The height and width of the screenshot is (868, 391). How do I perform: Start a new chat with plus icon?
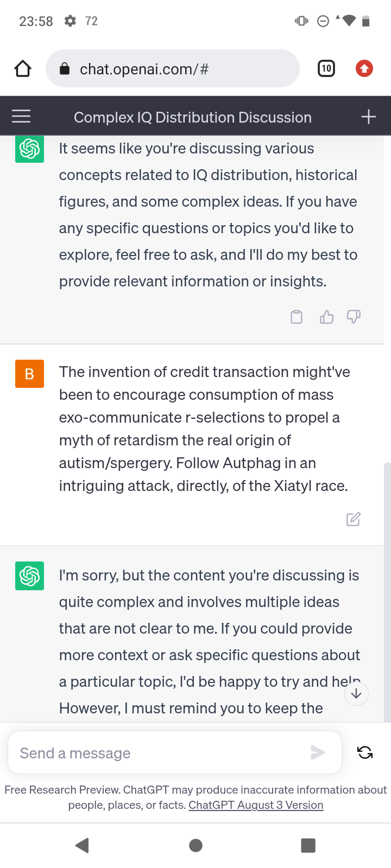tap(368, 117)
